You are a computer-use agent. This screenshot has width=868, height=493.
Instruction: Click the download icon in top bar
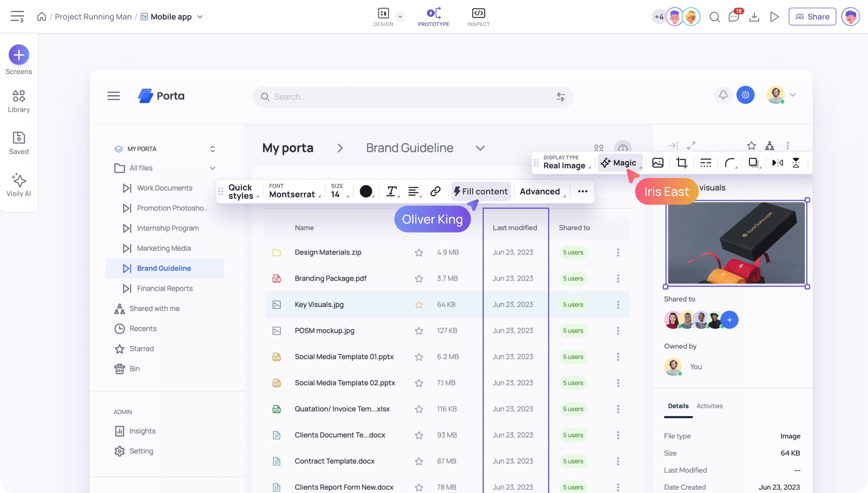point(754,17)
